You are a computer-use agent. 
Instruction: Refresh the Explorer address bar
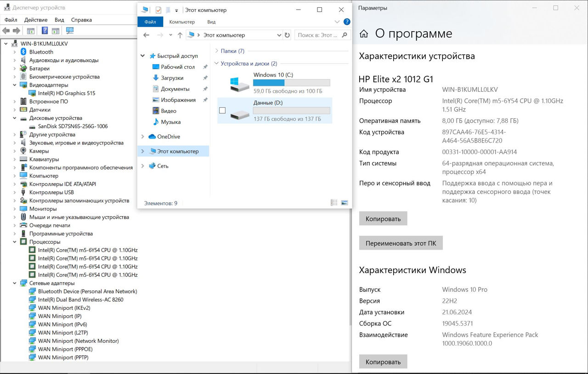pos(287,35)
